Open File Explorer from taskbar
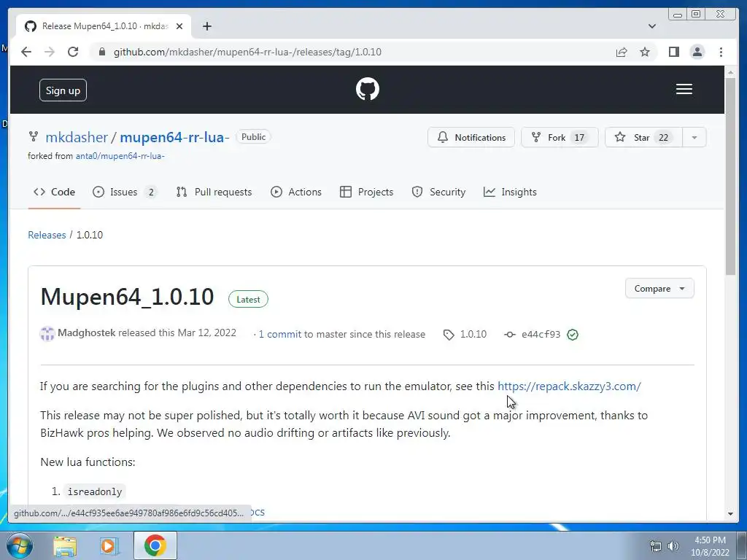747x560 pixels. point(65,545)
